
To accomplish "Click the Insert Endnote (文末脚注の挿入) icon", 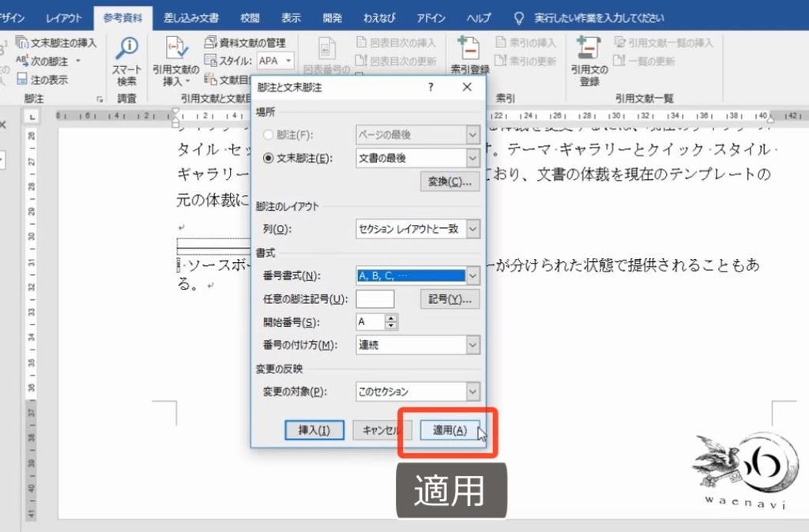I will pos(21,43).
